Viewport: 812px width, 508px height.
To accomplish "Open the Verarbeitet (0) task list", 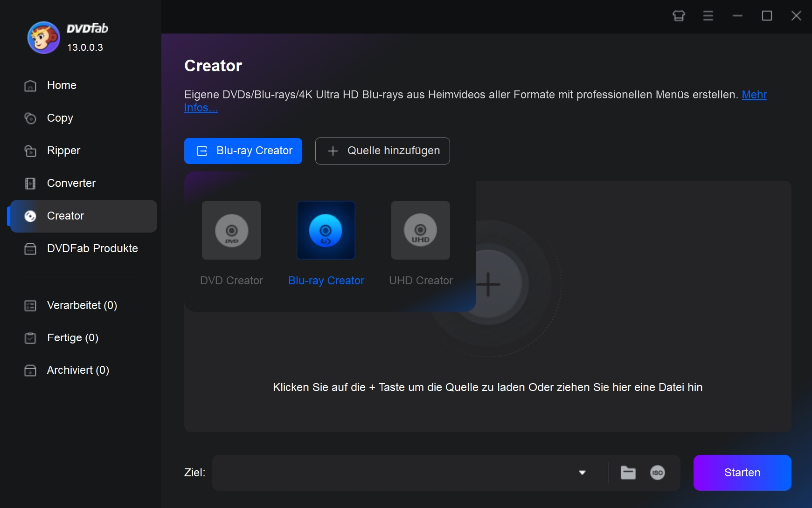I will click(x=83, y=305).
